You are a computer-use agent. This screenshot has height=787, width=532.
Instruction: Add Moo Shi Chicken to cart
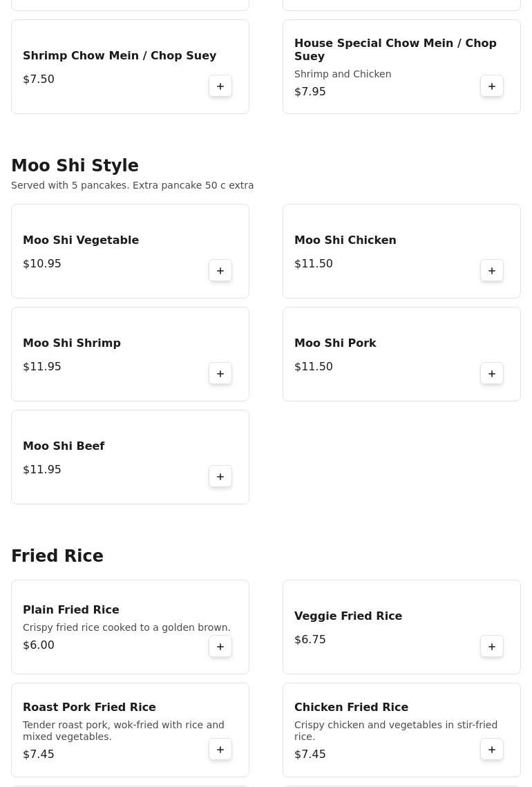point(492,271)
